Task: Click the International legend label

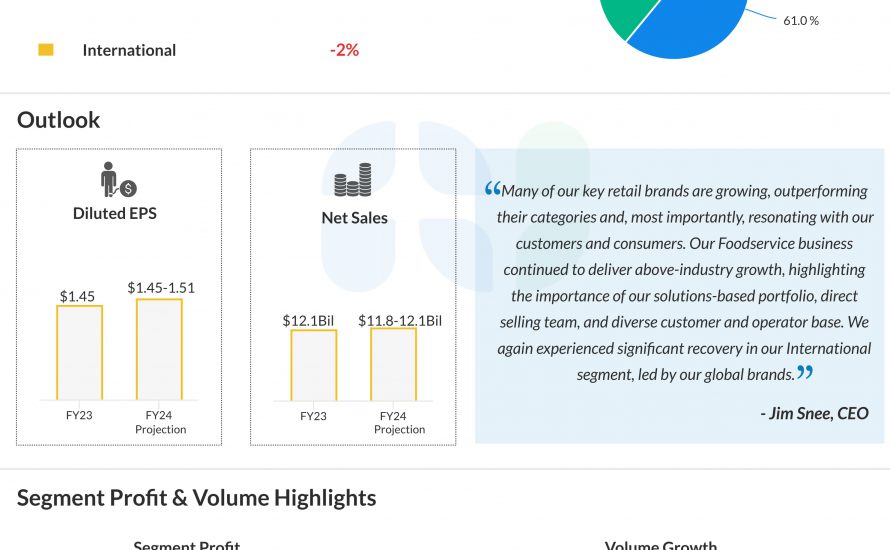Action: tap(129, 50)
